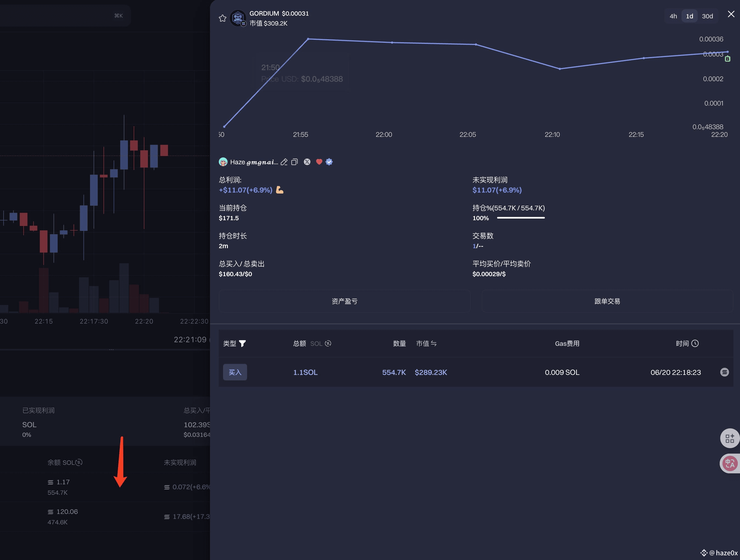Click the green B buy marker on chart
The width and height of the screenshot is (740, 560).
pyautogui.click(x=727, y=59)
